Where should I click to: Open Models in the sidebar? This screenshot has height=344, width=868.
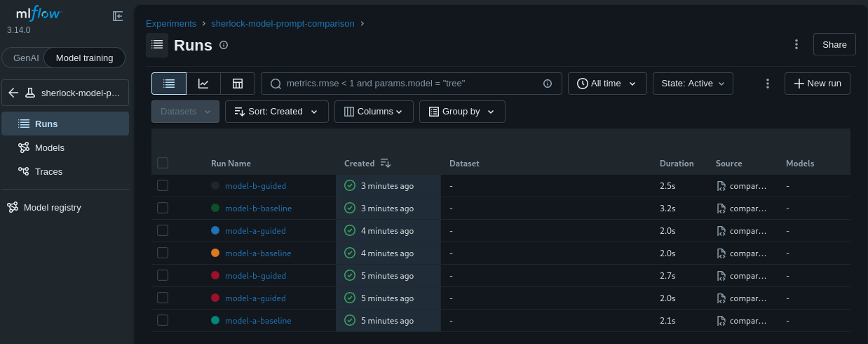tap(65, 147)
